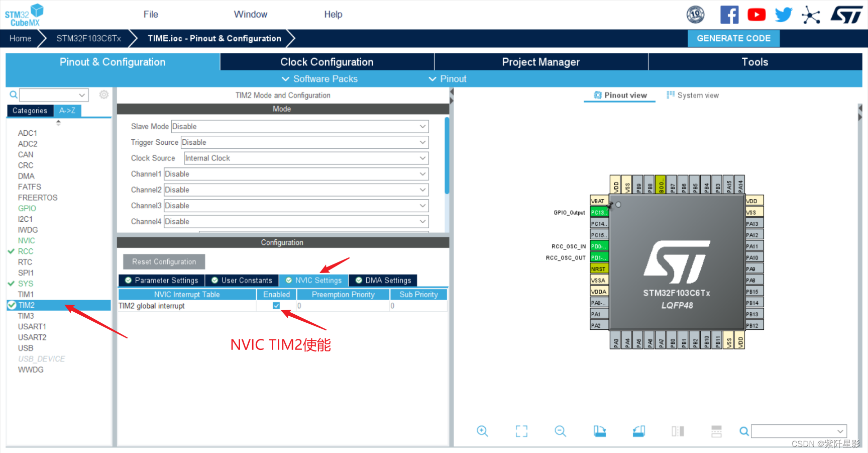Open the Clock Source dropdown

click(306, 158)
